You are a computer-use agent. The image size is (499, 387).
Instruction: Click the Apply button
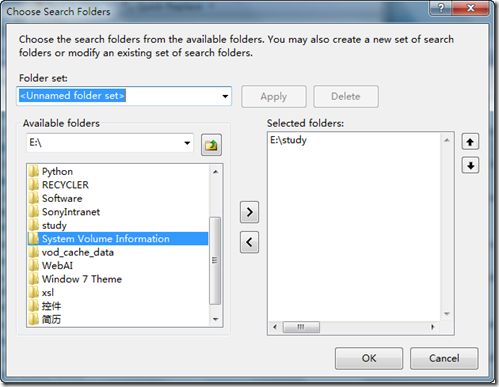point(274,96)
